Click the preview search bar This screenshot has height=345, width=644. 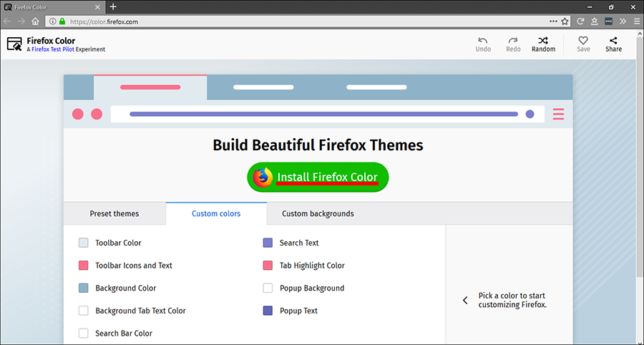point(327,114)
